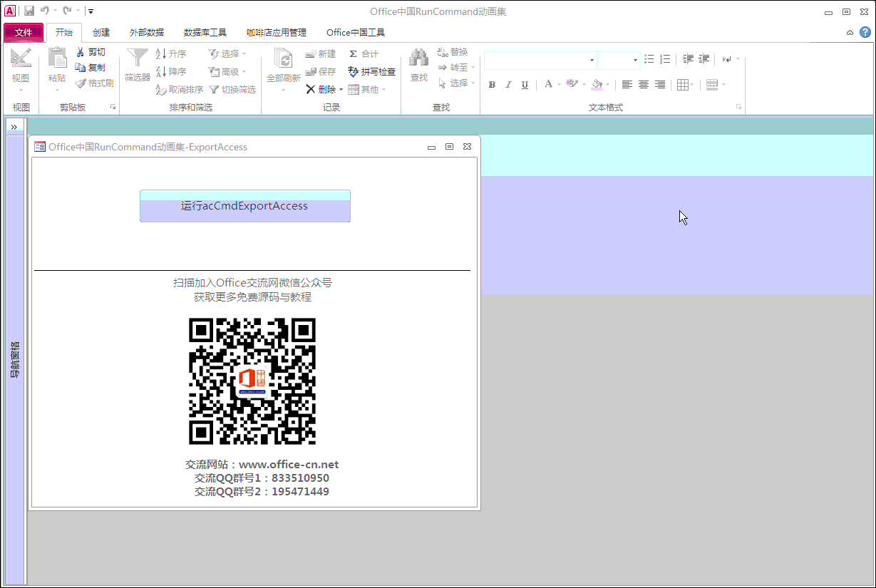Click the text highlight color icon
876x588 pixels.
[572, 85]
